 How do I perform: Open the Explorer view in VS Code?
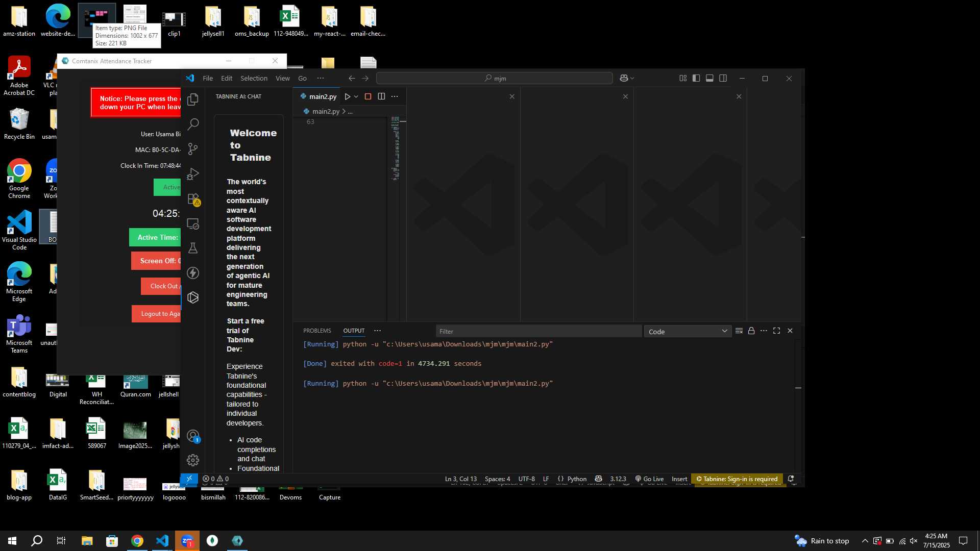pos(193,99)
